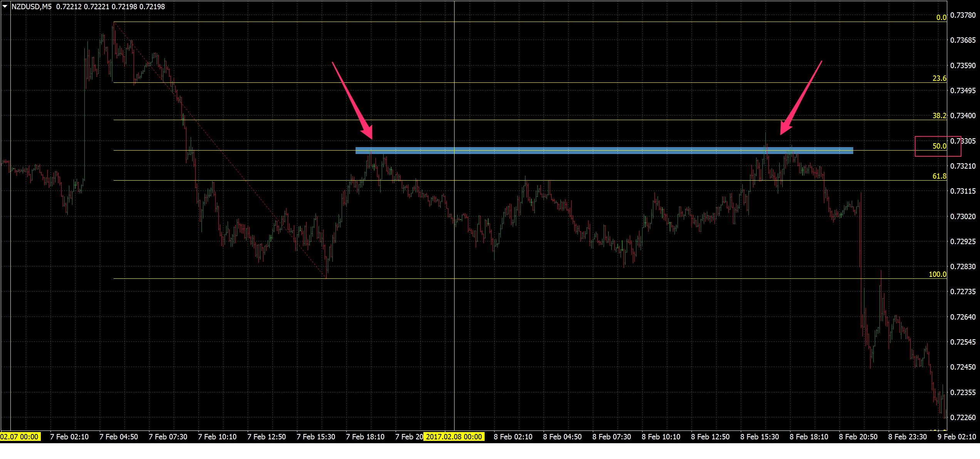Click the 0.72640 price on the scale

pyautogui.click(x=963, y=317)
